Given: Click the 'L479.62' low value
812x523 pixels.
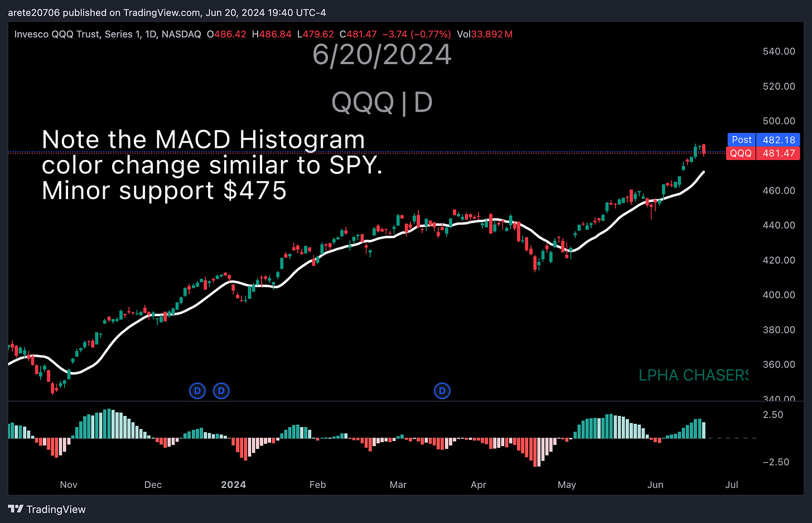Looking at the screenshot, I should tap(316, 34).
